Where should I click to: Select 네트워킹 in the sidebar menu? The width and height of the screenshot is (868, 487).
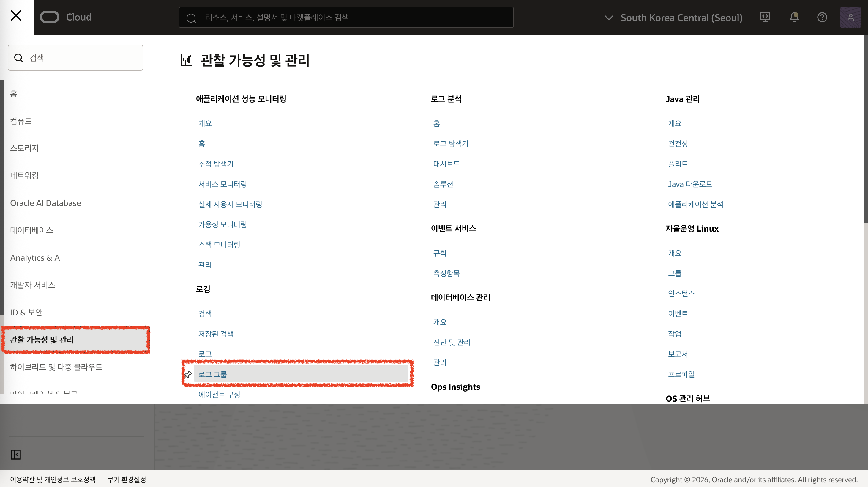24,175
